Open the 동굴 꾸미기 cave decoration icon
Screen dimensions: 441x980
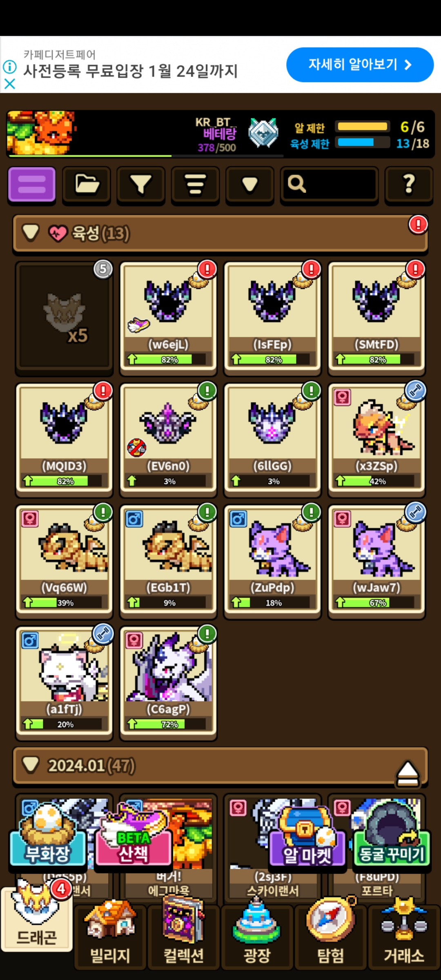(391, 833)
